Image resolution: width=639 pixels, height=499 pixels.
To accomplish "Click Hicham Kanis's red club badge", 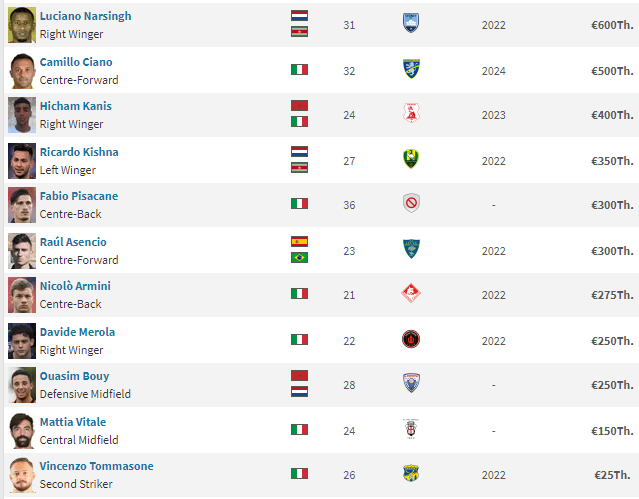I will 411,114.
